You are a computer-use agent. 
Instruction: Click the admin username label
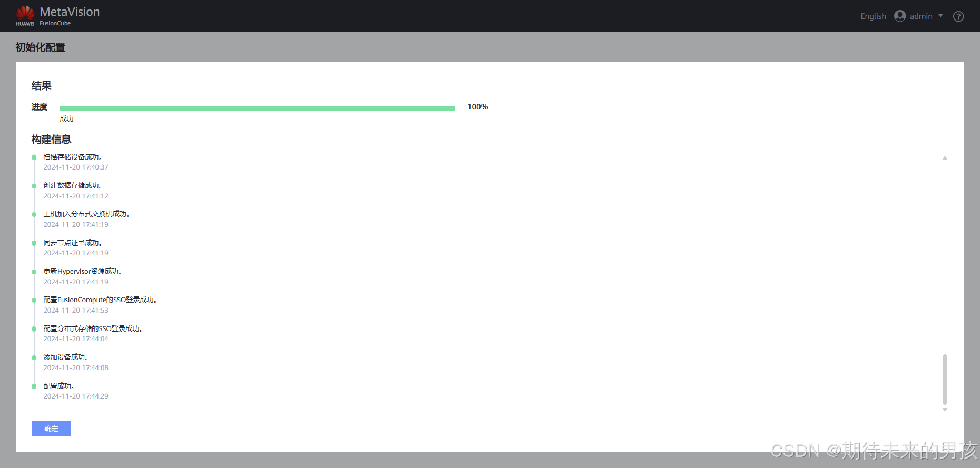click(x=921, y=16)
